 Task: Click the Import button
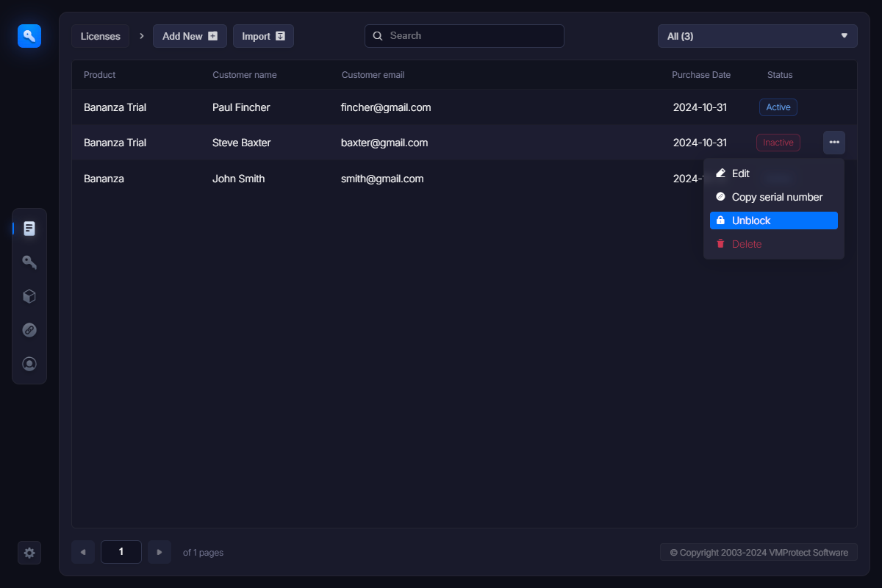263,36
